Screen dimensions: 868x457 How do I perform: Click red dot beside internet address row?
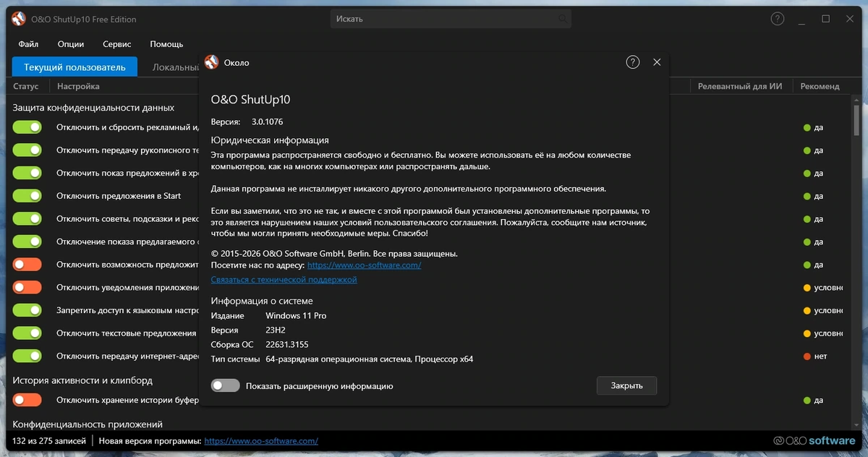click(x=807, y=356)
